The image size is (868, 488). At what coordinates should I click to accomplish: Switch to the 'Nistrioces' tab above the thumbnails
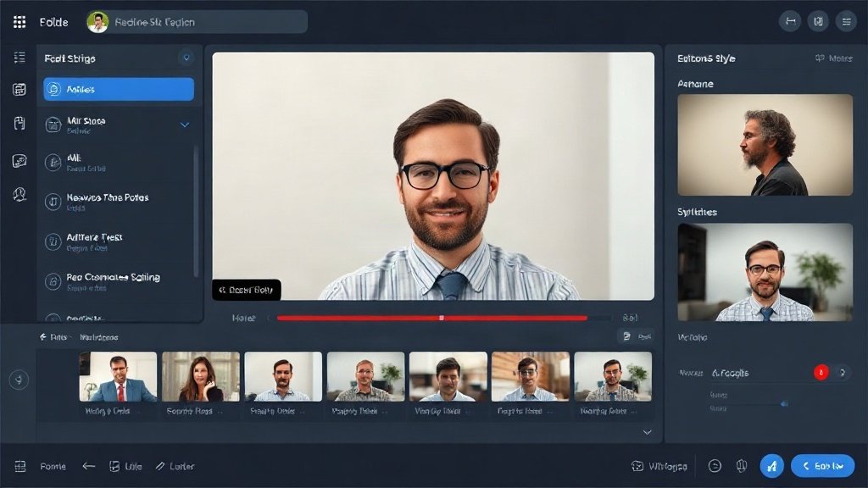pyautogui.click(x=98, y=337)
